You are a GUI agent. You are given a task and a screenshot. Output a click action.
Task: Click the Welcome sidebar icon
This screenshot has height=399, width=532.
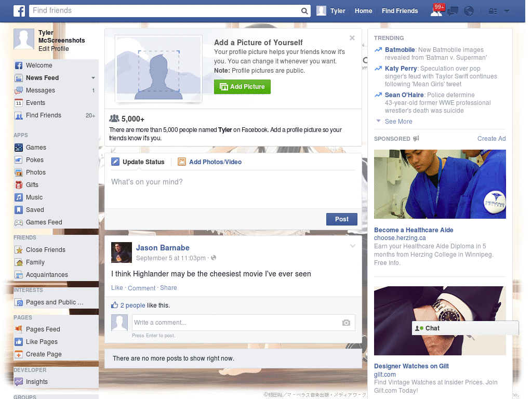19,65
